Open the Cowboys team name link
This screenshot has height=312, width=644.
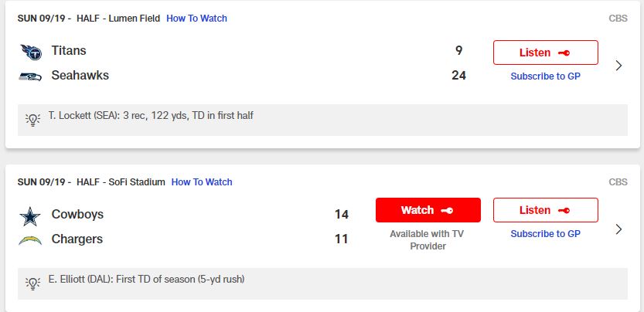click(x=77, y=214)
